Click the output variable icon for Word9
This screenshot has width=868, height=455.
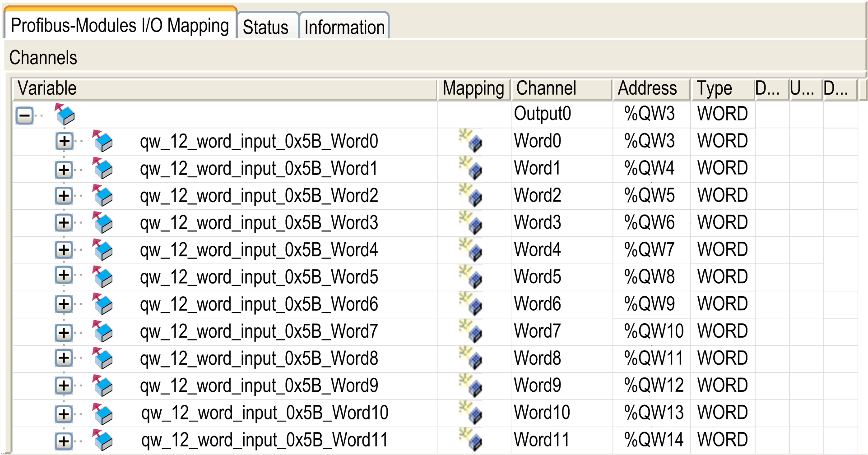pos(102,386)
